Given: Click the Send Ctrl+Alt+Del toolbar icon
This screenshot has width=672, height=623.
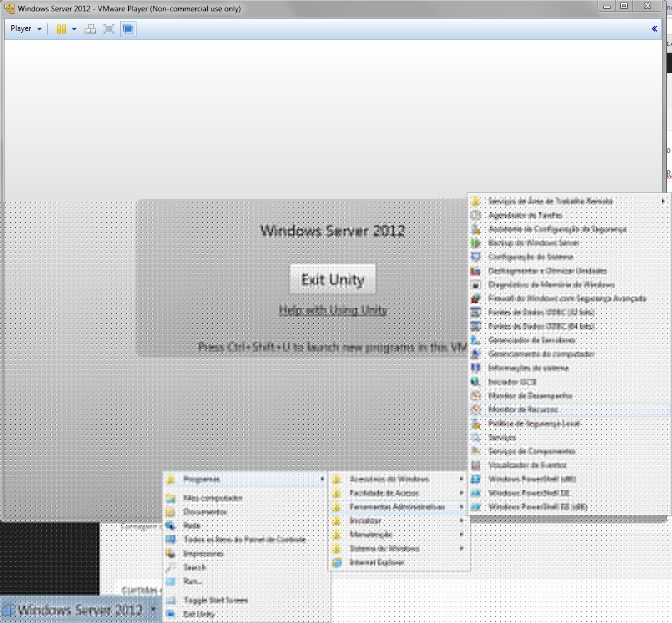Looking at the screenshot, I should (x=90, y=28).
